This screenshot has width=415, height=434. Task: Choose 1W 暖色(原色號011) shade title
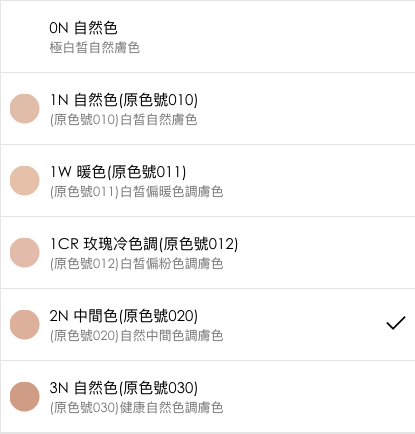coord(118,172)
